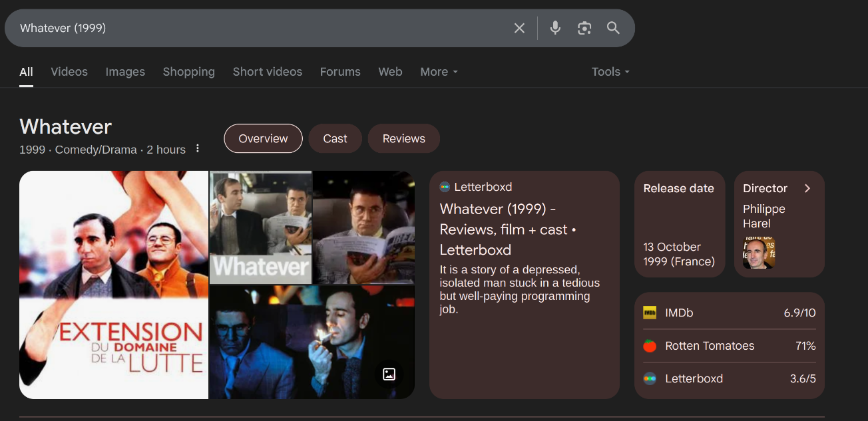Open the Shopping tab
This screenshot has width=868, height=421.
coord(189,72)
